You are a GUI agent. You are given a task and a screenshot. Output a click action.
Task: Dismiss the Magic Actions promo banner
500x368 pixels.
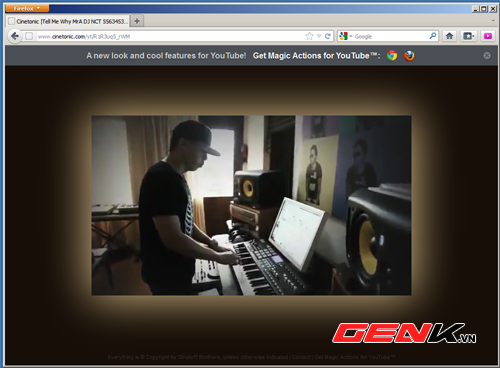click(487, 56)
